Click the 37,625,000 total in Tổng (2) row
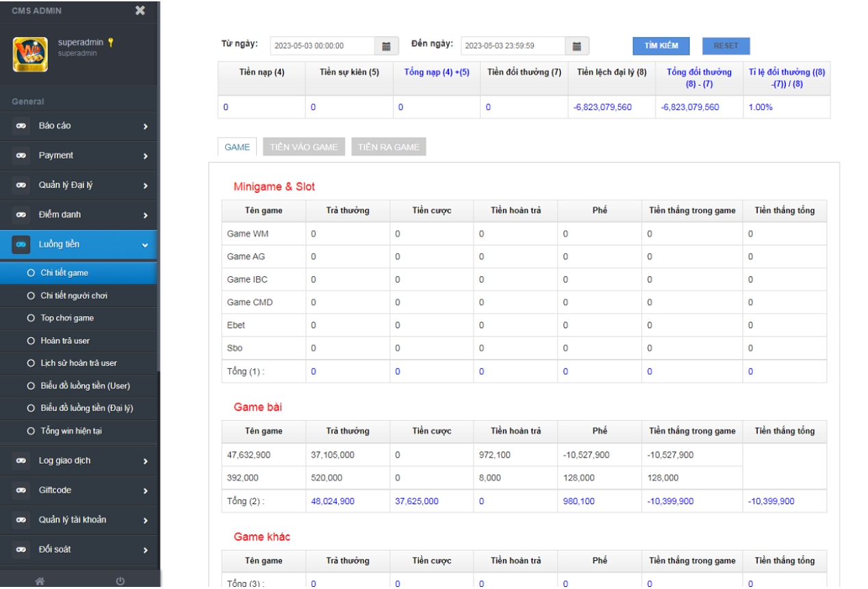The image size is (868, 589). [x=417, y=501]
